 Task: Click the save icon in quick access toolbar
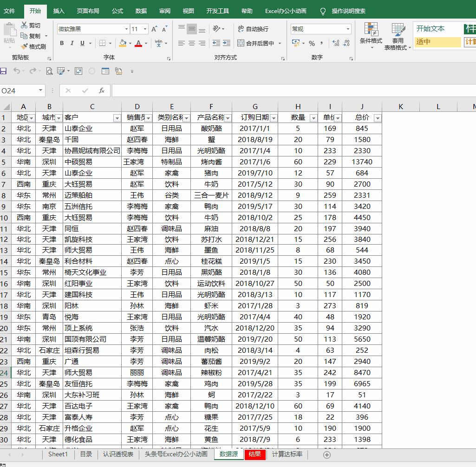click(4, 71)
